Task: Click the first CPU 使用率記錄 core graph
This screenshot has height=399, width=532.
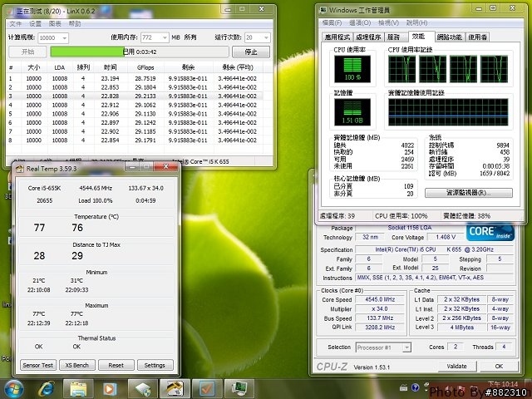Action: click(x=402, y=69)
